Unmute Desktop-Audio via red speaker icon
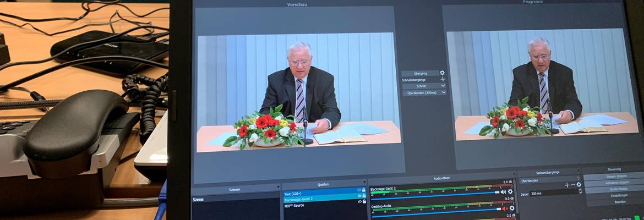This screenshot has height=220, width=644. click(x=505, y=208)
